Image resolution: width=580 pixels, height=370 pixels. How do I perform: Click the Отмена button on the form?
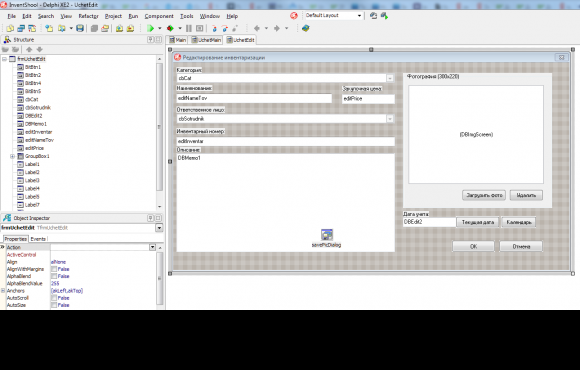[521, 246]
